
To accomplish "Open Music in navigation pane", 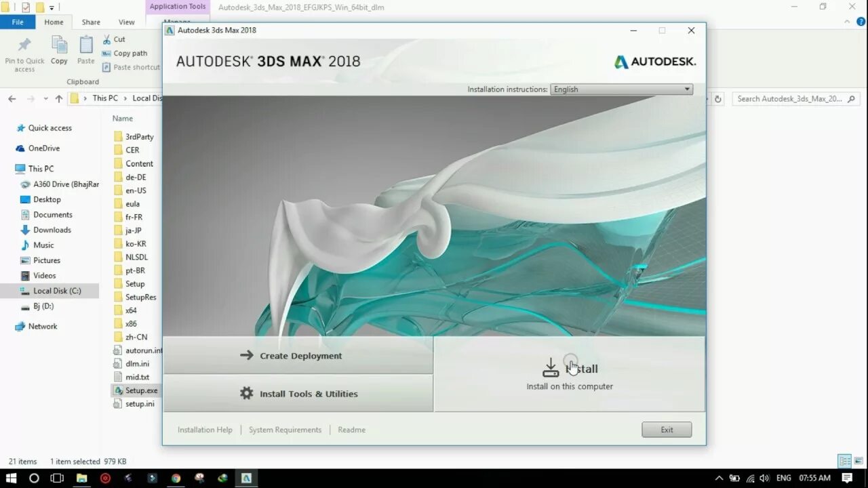I will click(x=43, y=245).
